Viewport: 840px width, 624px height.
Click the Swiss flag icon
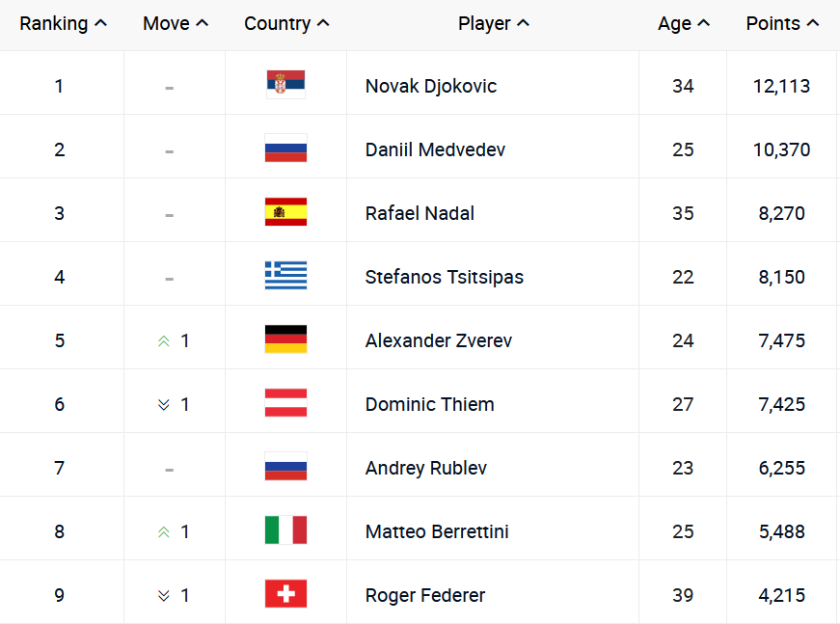coord(285,594)
